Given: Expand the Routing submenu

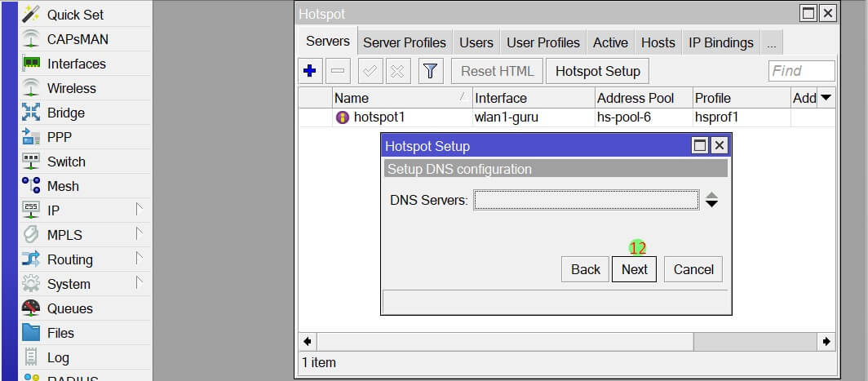Looking at the screenshot, I should [x=69, y=259].
